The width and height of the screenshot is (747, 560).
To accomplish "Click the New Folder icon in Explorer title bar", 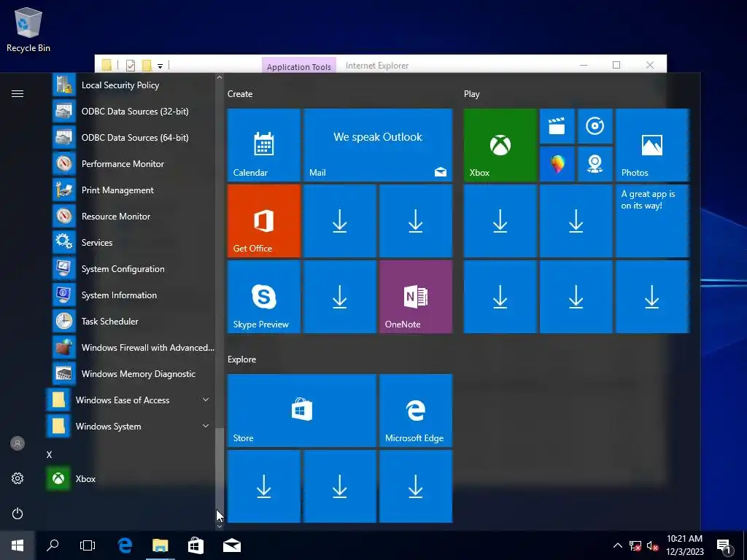I will (147, 65).
